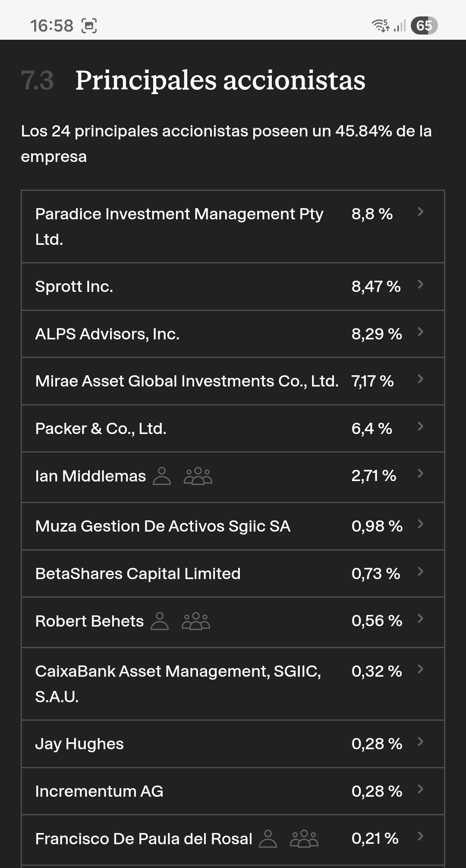Expand Paradice Investment Management row chevron
Image resolution: width=466 pixels, height=868 pixels.
(420, 212)
